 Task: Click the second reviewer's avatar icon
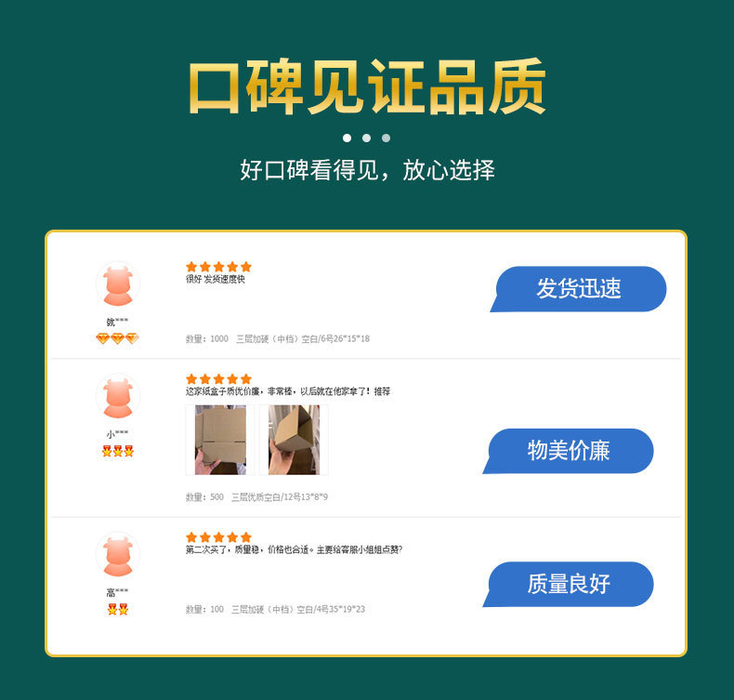[117, 396]
